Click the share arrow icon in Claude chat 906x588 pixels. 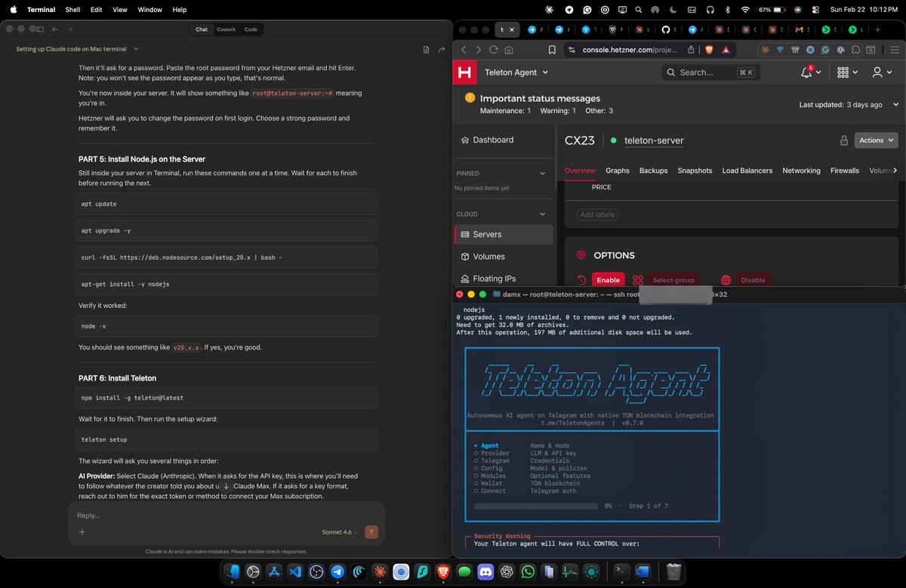point(442,50)
